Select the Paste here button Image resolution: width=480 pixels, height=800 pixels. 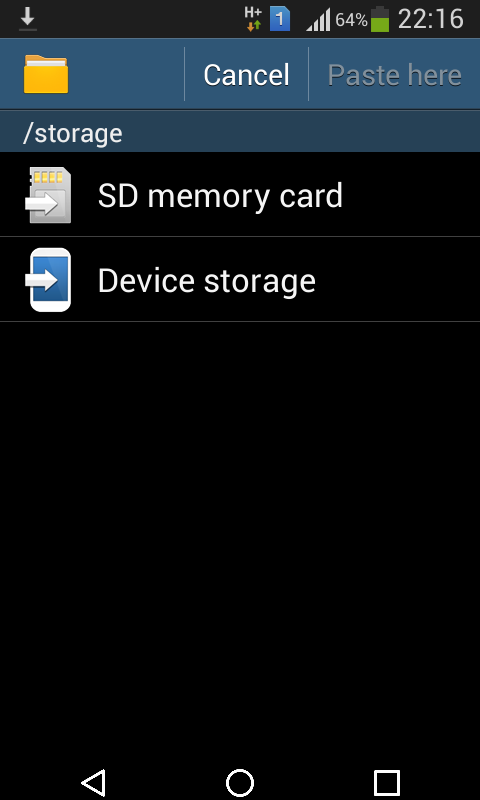(394, 74)
